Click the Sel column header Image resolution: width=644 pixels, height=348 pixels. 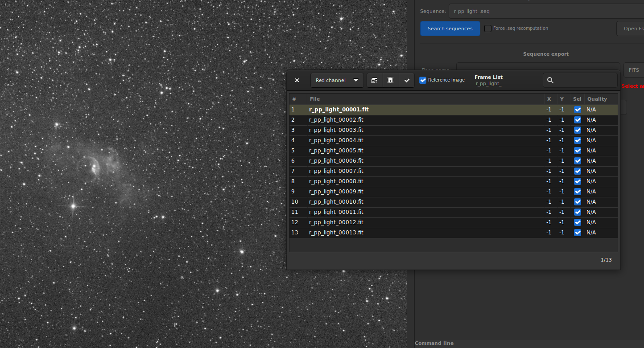577,99
